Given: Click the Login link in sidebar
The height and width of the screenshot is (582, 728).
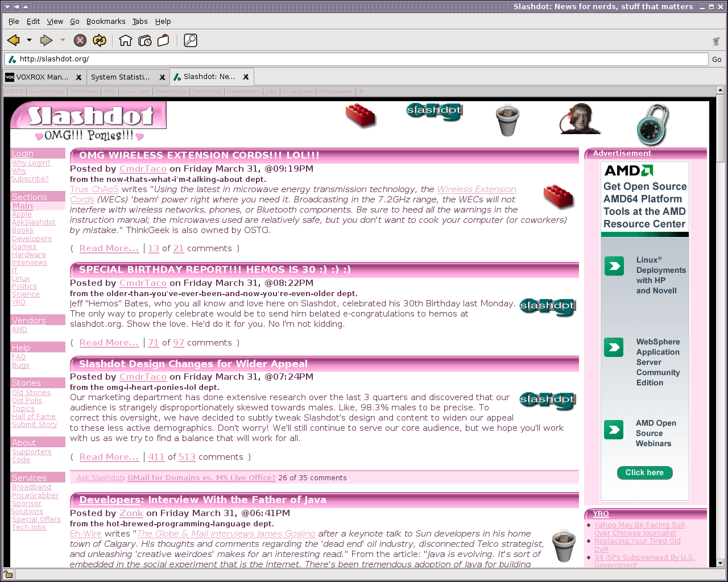Looking at the screenshot, I should 23,153.
